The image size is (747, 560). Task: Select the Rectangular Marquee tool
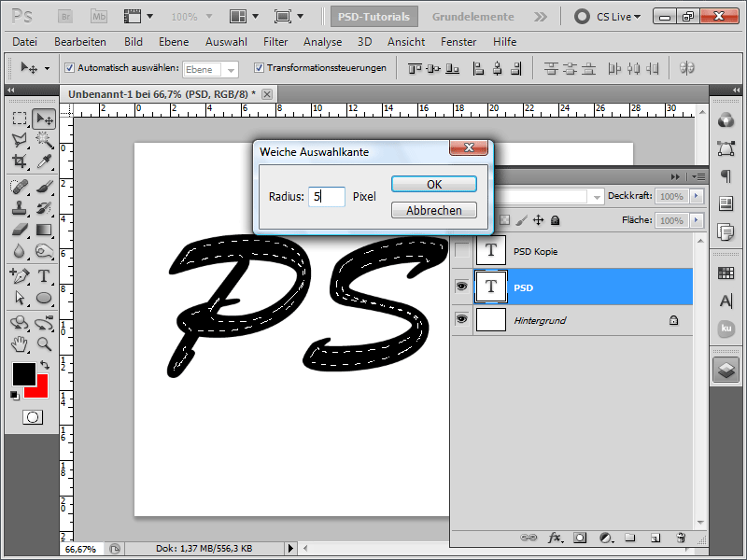20,119
